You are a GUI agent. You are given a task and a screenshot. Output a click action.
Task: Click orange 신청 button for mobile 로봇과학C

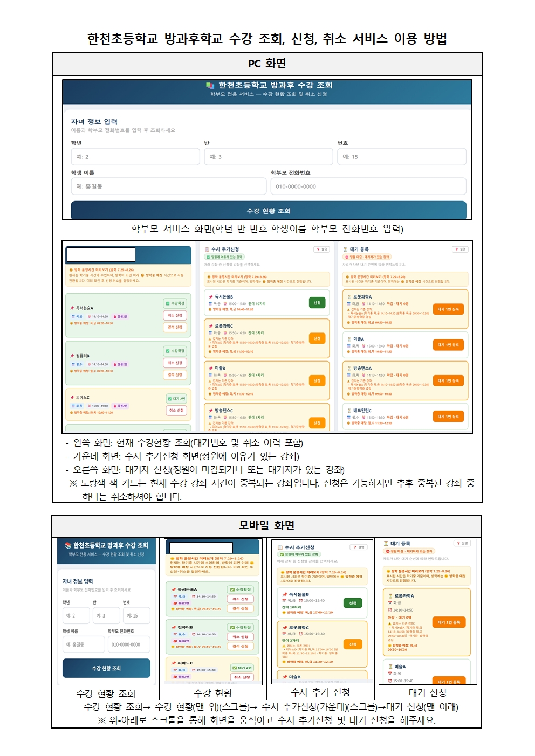point(353,644)
